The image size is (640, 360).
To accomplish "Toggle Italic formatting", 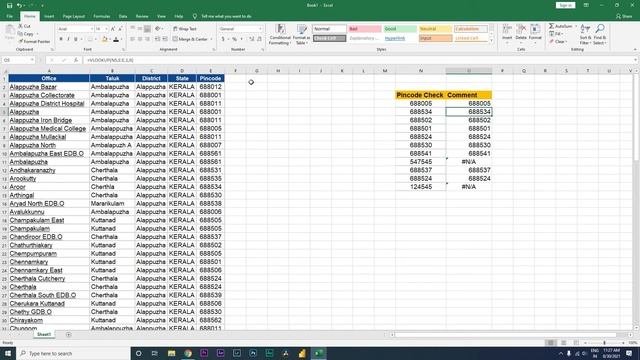I will click(x=68, y=39).
